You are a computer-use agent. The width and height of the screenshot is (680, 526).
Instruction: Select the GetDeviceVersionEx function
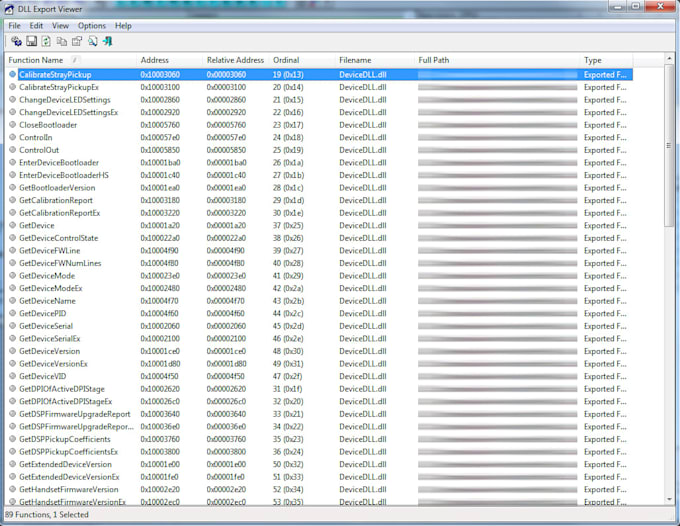[x=53, y=364]
